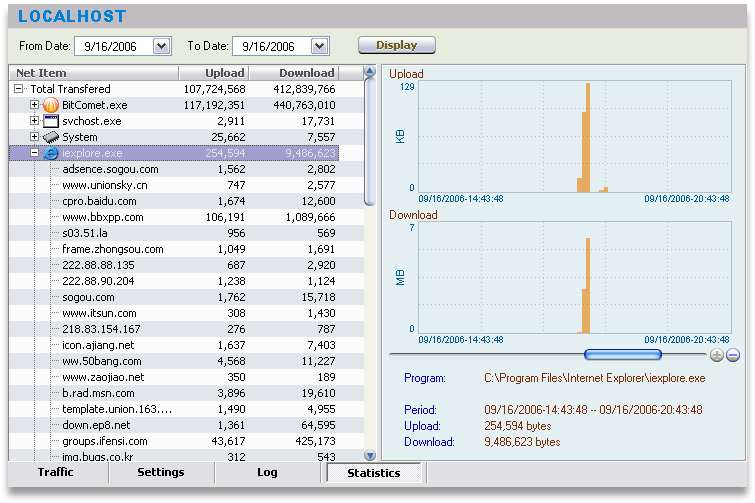The height and width of the screenshot is (503, 755).
Task: Select the 218.83.154.167 row
Action: click(186, 329)
